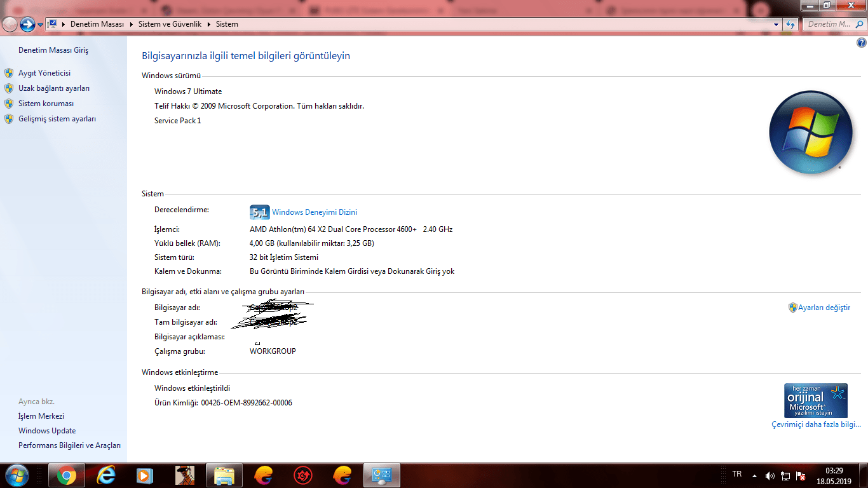
Task: Open the address bar history dropdown
Action: (776, 25)
